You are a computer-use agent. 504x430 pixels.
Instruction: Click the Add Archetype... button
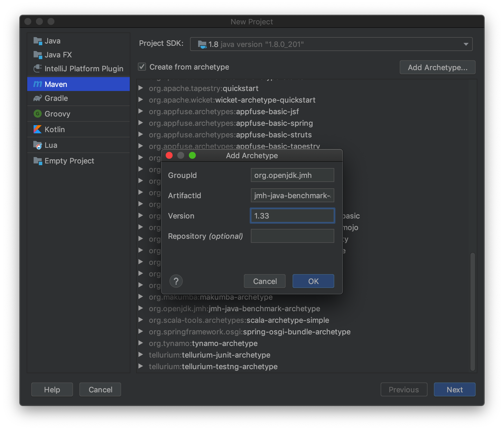click(x=437, y=67)
